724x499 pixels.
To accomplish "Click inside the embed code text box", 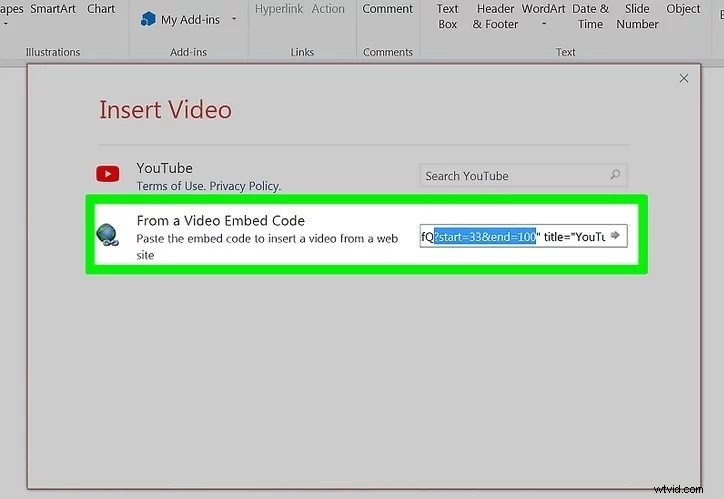I will tap(523, 236).
